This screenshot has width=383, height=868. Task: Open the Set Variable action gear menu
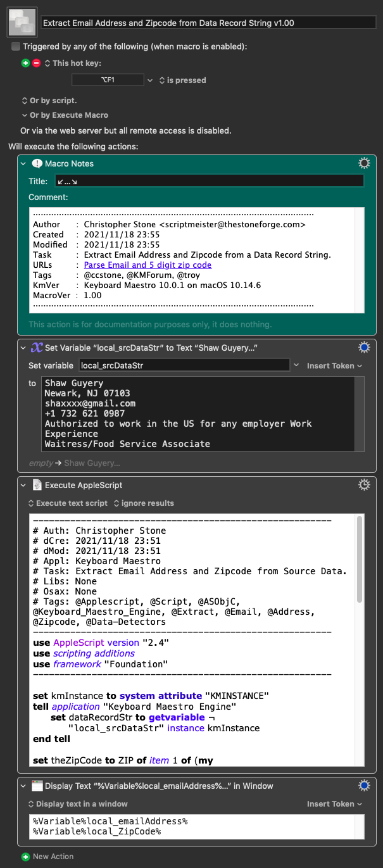[x=364, y=348]
